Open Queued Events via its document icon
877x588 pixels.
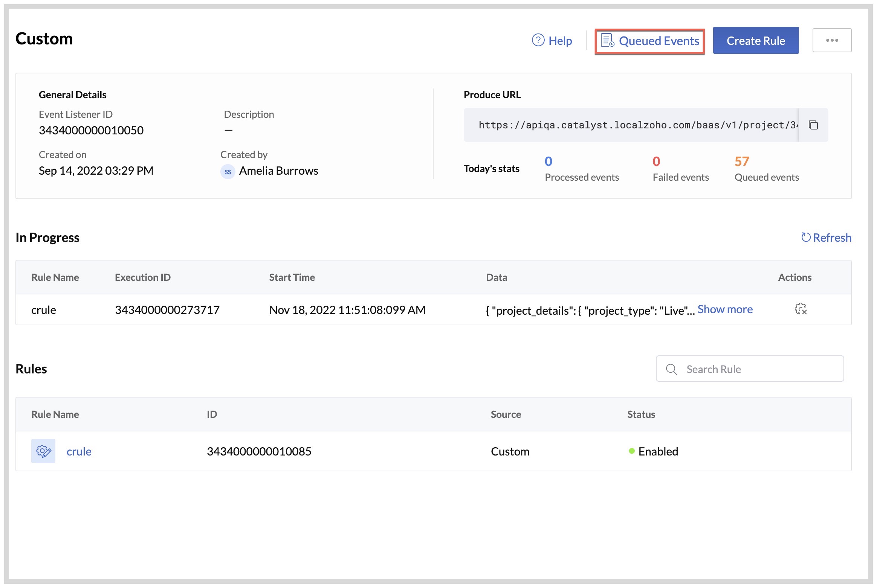[608, 40]
